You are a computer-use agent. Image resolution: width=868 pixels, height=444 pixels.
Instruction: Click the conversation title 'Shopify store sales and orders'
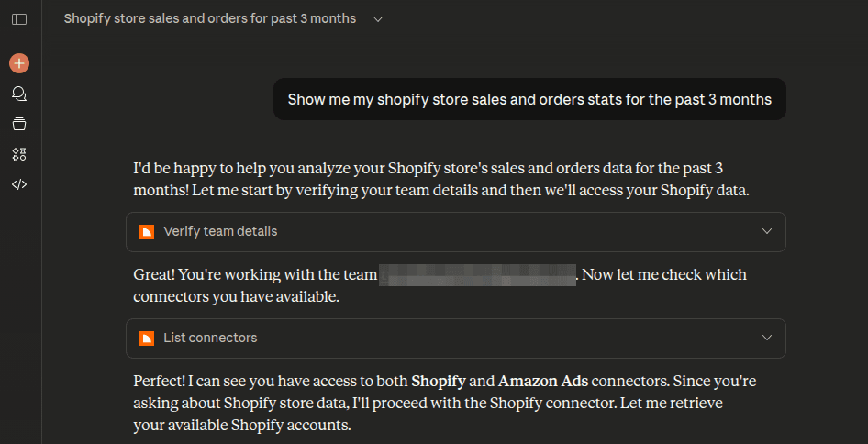pos(209,18)
